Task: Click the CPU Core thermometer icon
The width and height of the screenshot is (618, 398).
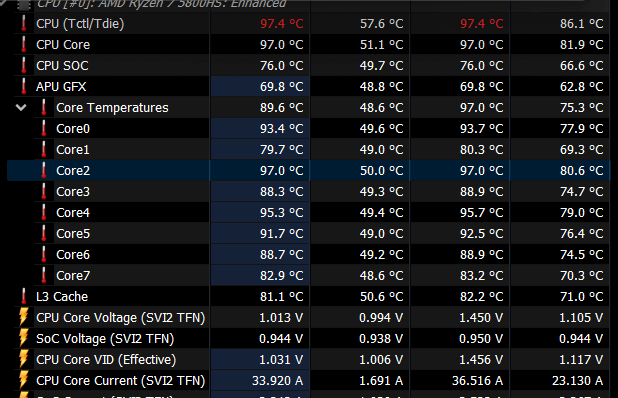Action: pos(24,45)
